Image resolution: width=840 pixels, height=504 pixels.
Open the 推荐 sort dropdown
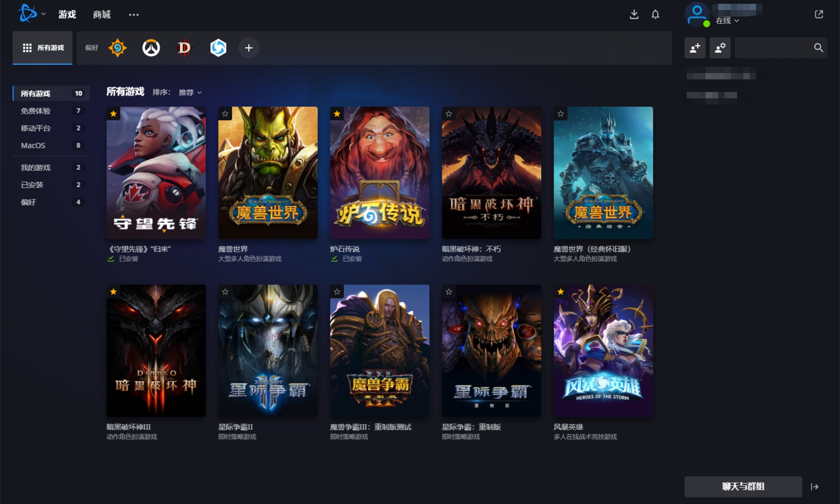tap(190, 92)
